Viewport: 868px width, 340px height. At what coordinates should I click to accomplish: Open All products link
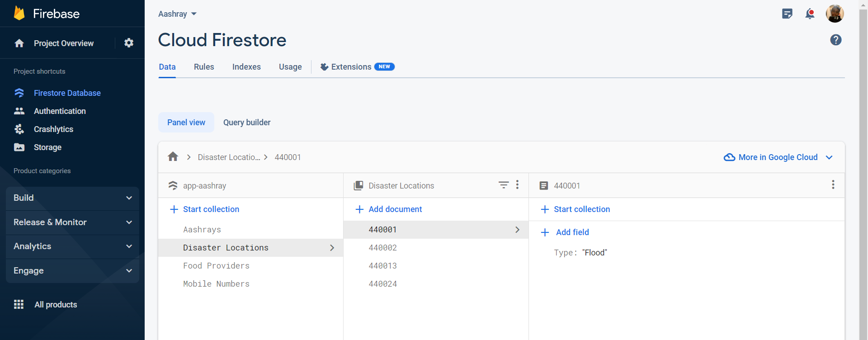coord(56,305)
